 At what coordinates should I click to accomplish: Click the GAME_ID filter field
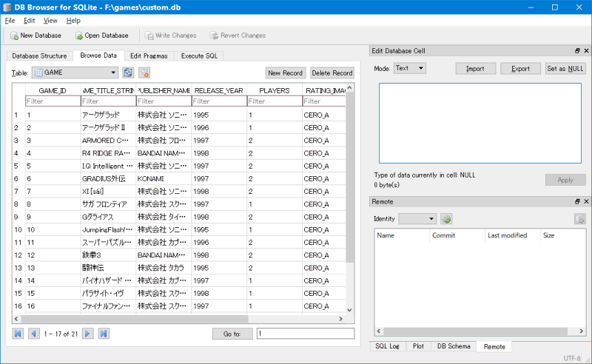pyautogui.click(x=53, y=101)
